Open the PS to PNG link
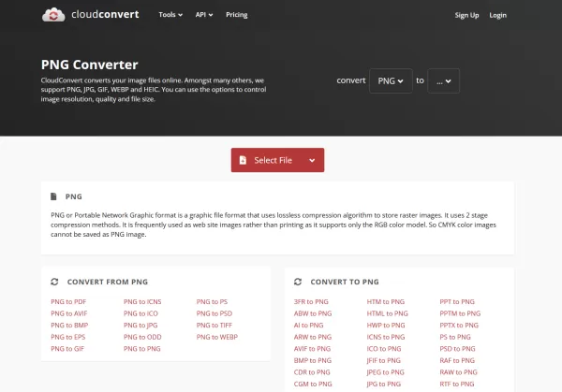The height and width of the screenshot is (392, 562). (455, 337)
